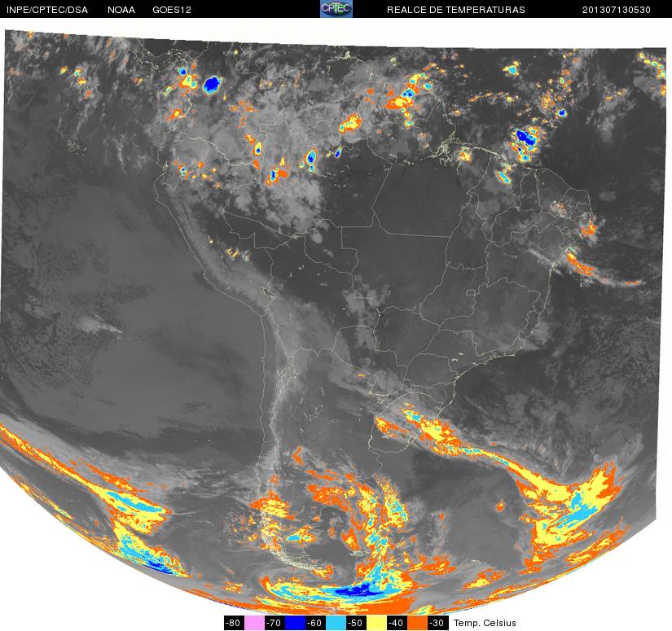This screenshot has height=631, width=672.
Task: Click the -60 legend value
Action: coord(315,623)
